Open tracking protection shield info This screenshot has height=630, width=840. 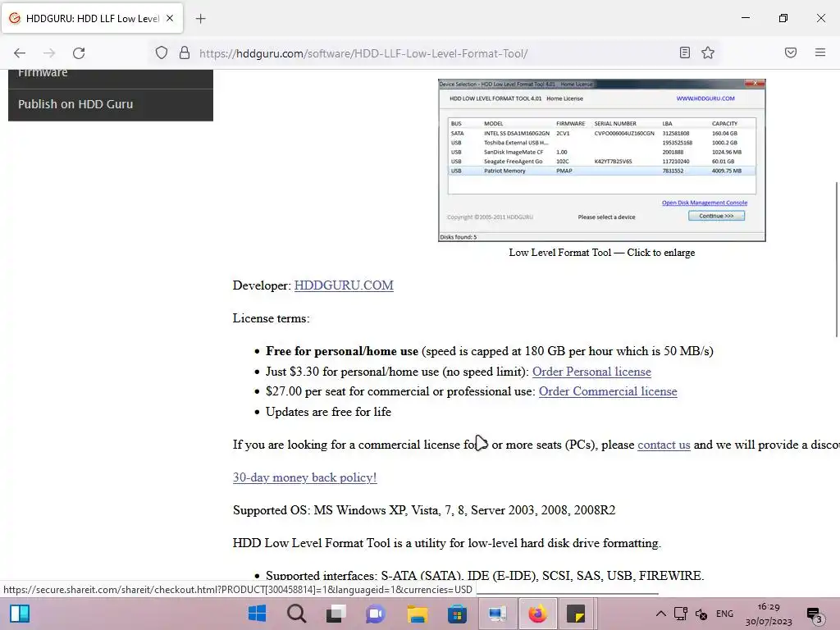pyautogui.click(x=162, y=52)
